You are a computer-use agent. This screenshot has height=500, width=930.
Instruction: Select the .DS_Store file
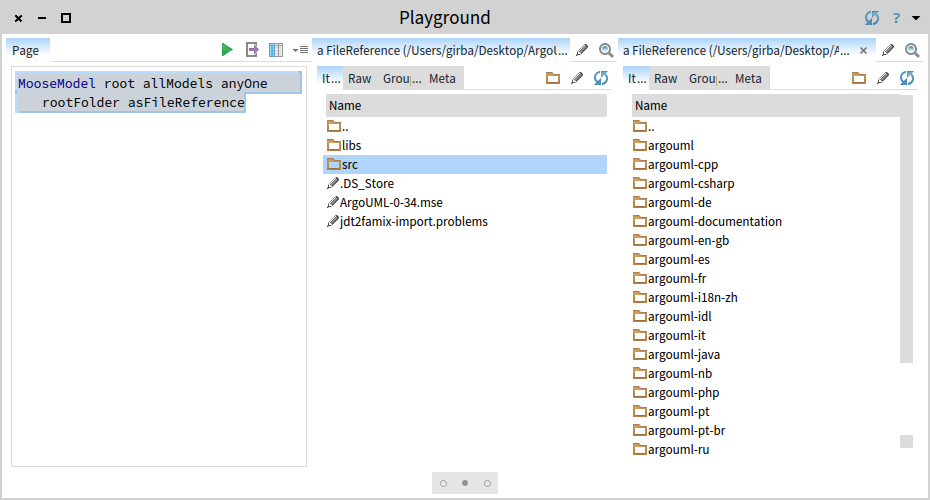(x=465, y=183)
